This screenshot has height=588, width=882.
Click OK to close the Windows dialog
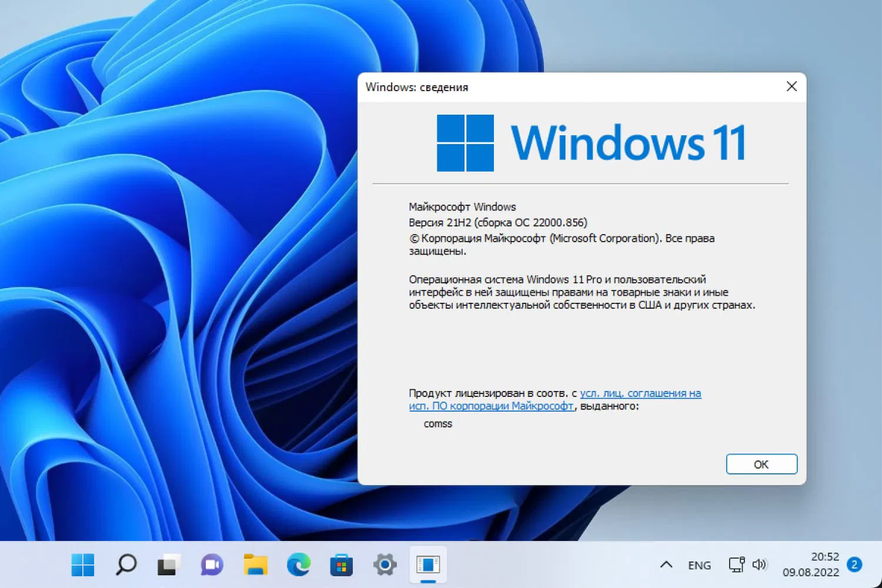point(761,464)
